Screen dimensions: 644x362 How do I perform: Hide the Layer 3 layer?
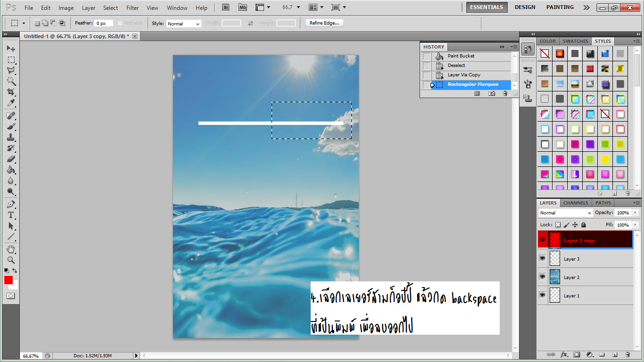tap(542, 258)
